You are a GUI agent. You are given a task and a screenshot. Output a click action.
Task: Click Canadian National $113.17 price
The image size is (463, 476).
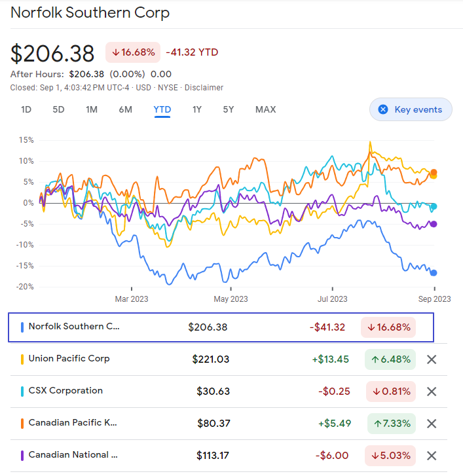[213, 456]
